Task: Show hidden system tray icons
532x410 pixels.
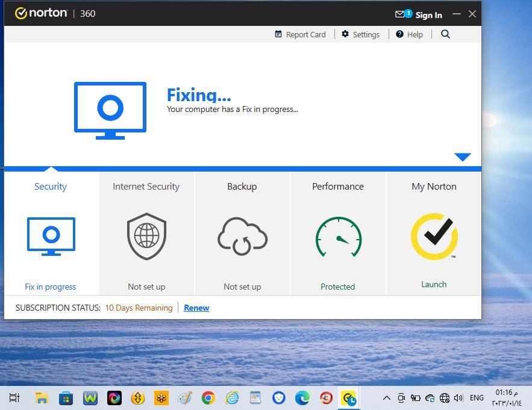Action: (x=386, y=398)
